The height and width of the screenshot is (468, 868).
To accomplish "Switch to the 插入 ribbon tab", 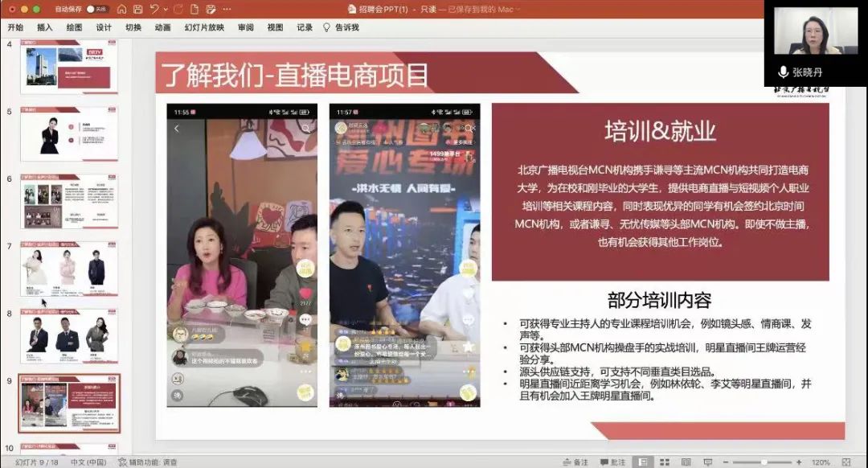I will point(45,27).
